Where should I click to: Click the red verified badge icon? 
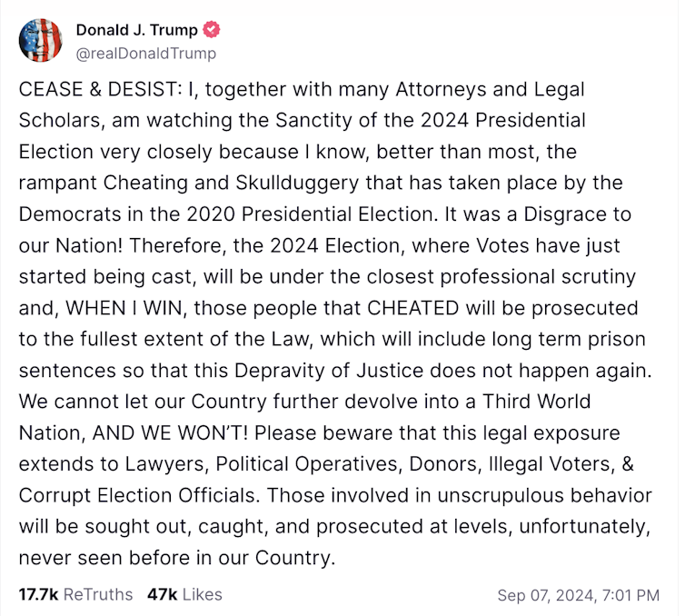(213, 30)
